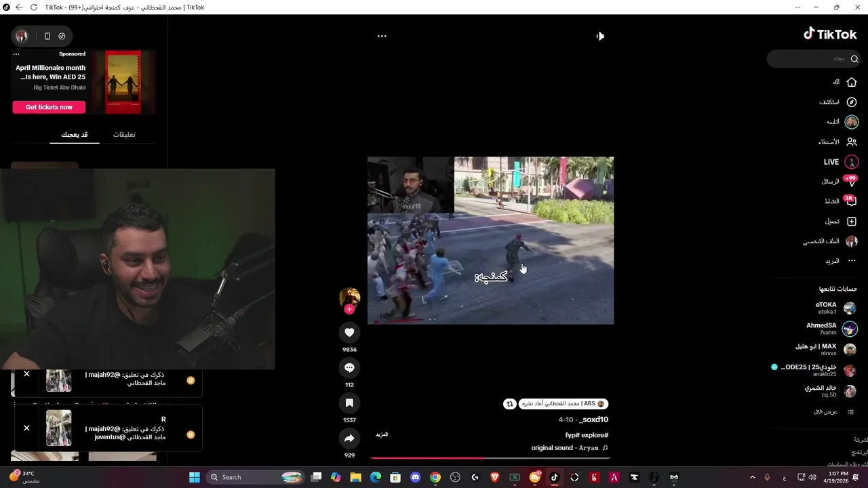Open Activity with the 28 badge
Image resolution: width=868 pixels, height=488 pixels.
(841, 201)
